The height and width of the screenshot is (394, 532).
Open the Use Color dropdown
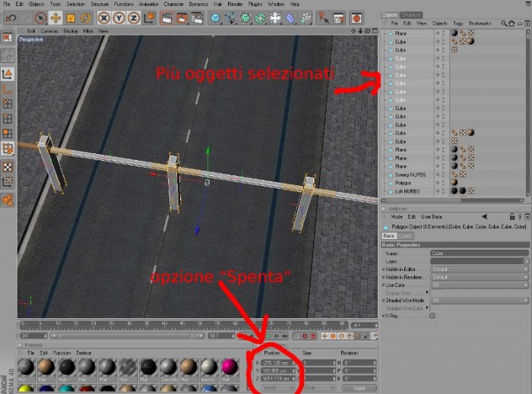point(480,285)
